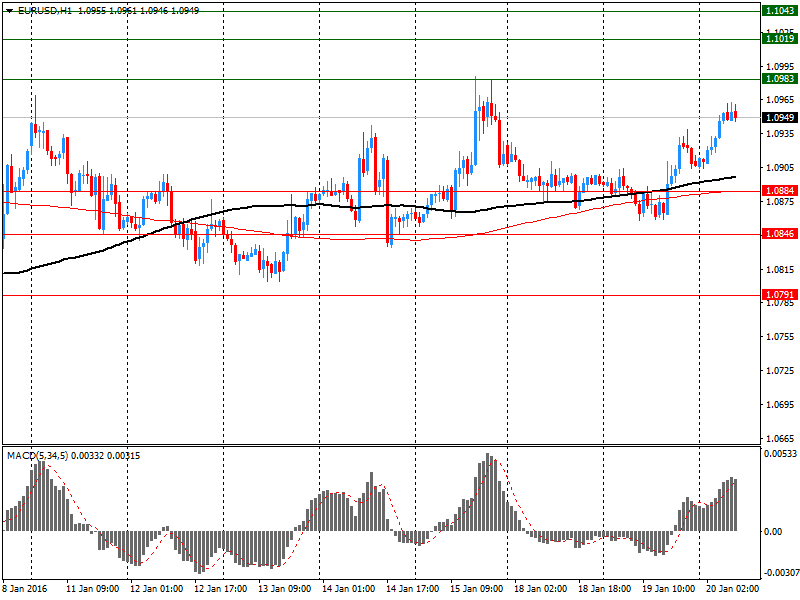Click the chart menu triangle beside EURUSD,H1

[x=9, y=10]
